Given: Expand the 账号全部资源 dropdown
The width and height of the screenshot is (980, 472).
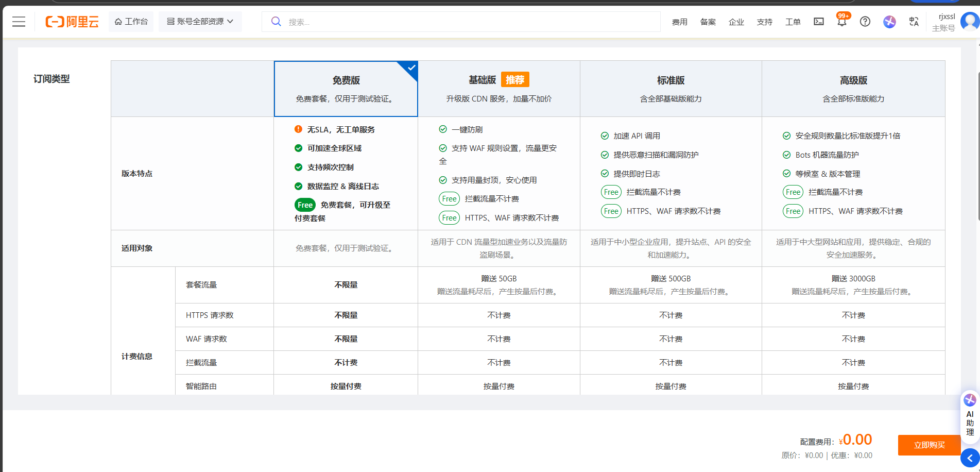Looking at the screenshot, I should tap(200, 22).
